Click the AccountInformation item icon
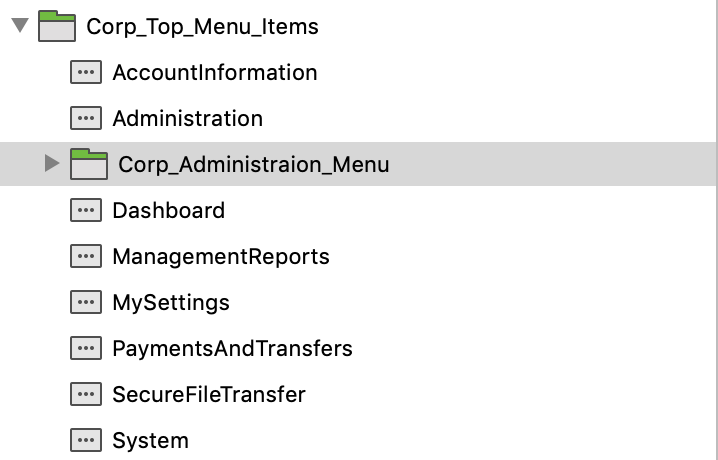Screen dimensions: 718x460 pyautogui.click(x=86, y=72)
